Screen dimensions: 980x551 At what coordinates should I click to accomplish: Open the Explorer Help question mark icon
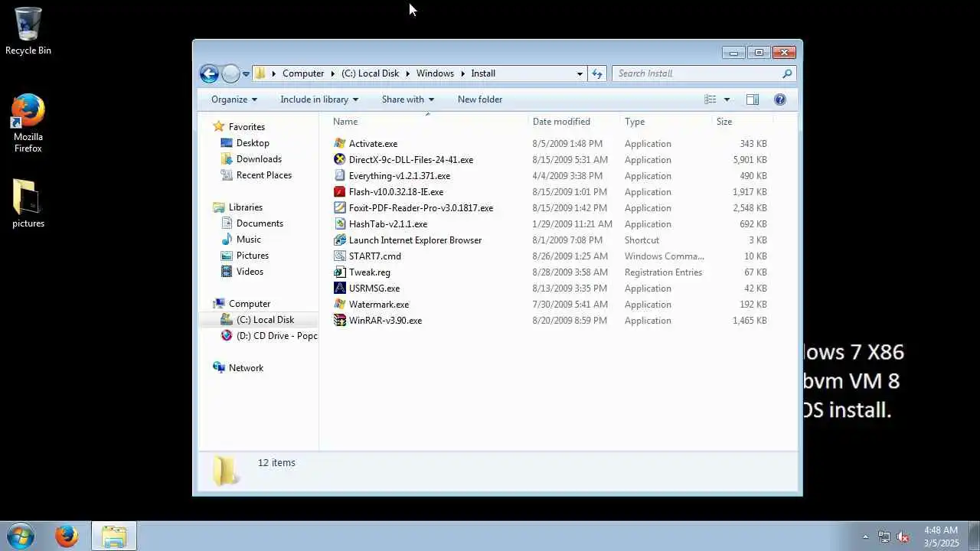coord(780,99)
